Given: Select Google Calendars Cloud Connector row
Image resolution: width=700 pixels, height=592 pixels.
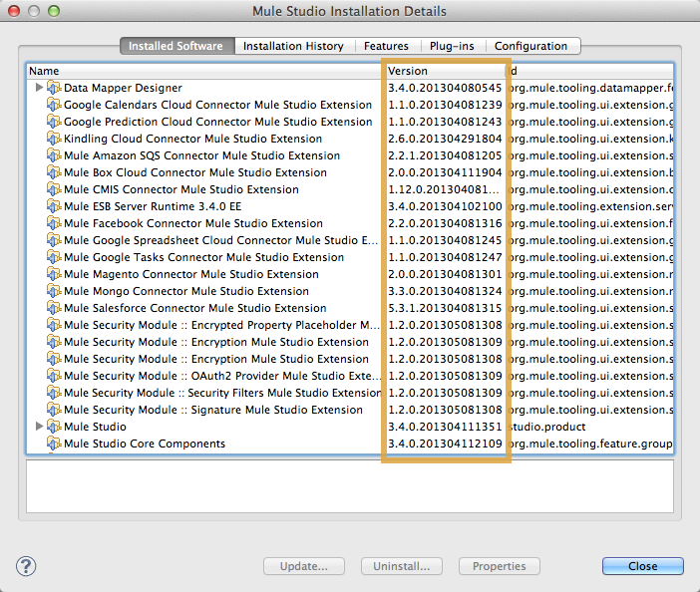Looking at the screenshot, I should click(217, 105).
